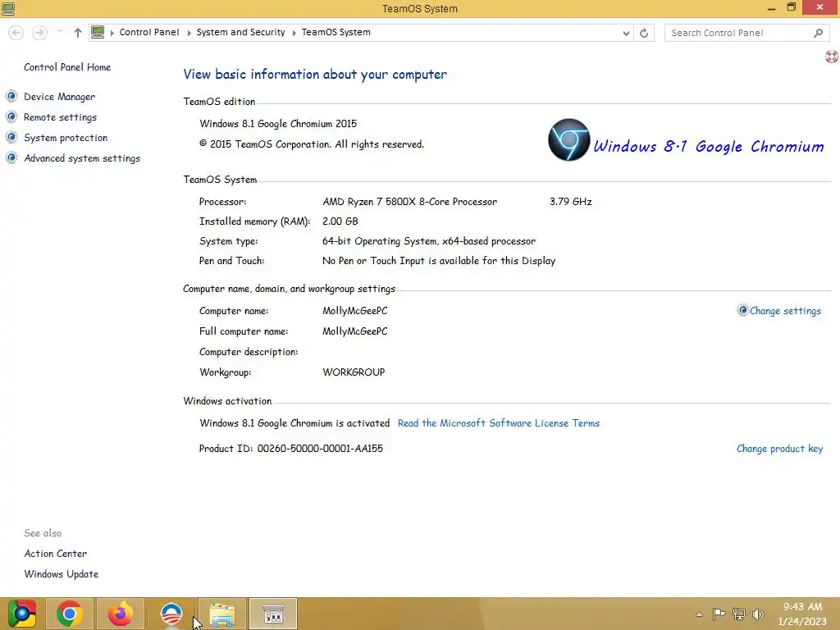Click the WORKGROUP value

(x=354, y=372)
